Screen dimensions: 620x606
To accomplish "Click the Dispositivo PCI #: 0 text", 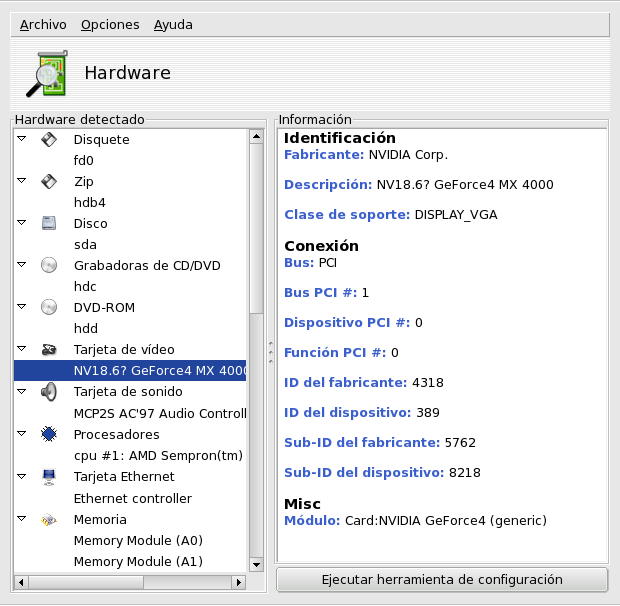I will 353,323.
